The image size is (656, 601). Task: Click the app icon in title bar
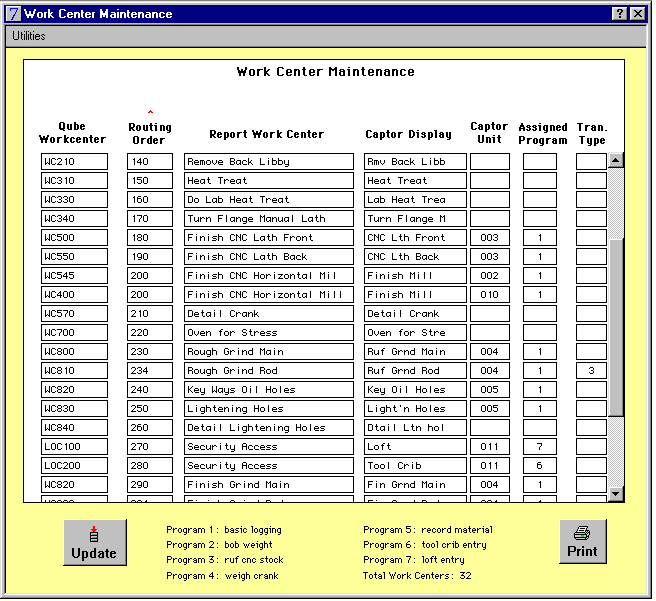tap(13, 14)
